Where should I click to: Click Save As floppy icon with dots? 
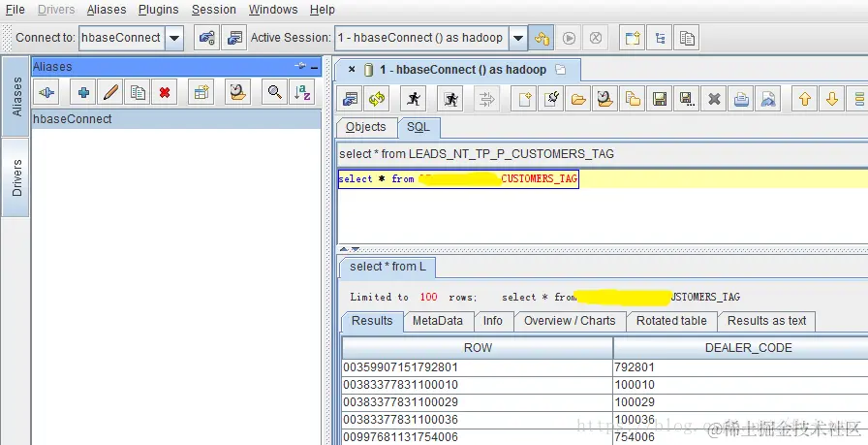(x=687, y=99)
